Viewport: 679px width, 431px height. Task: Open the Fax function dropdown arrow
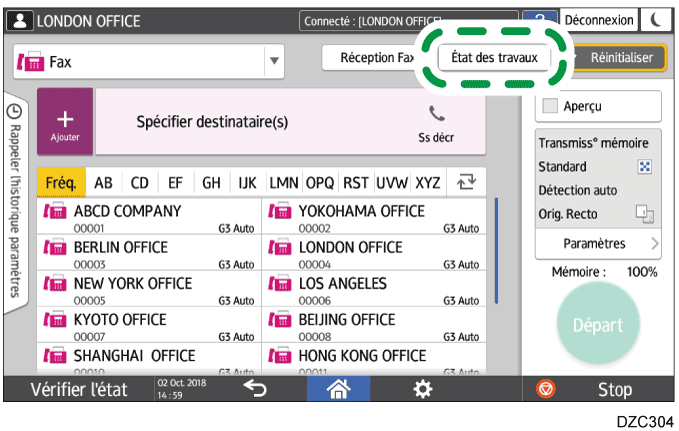(x=273, y=62)
